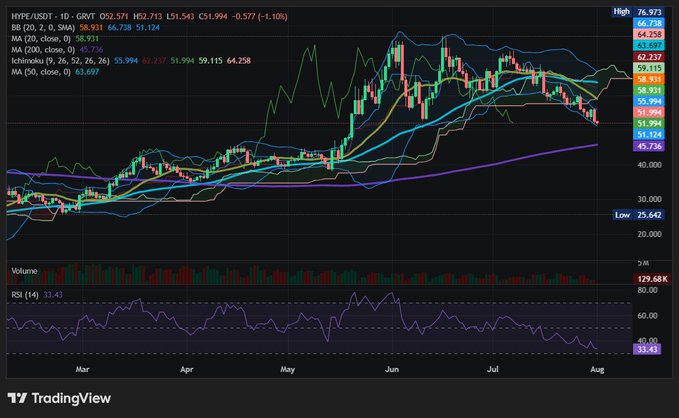
Task: Click the 55.994 label on price axis
Action: coord(649,101)
